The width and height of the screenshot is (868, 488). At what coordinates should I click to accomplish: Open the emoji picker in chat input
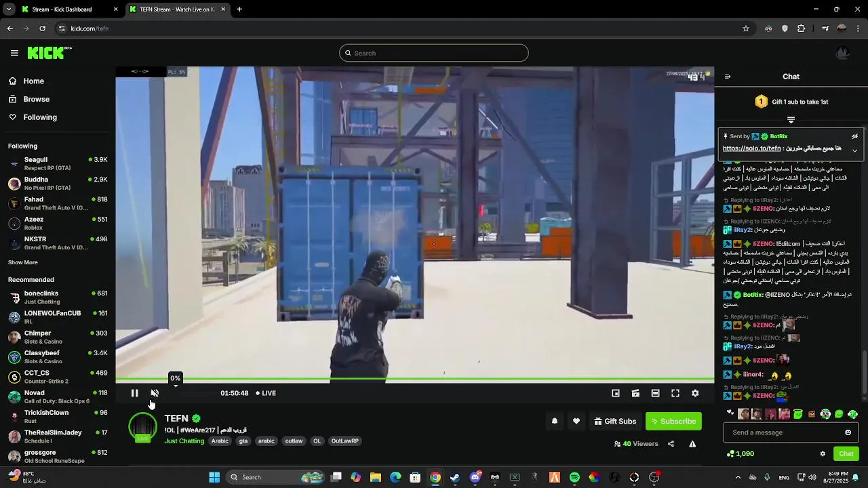coord(848,432)
